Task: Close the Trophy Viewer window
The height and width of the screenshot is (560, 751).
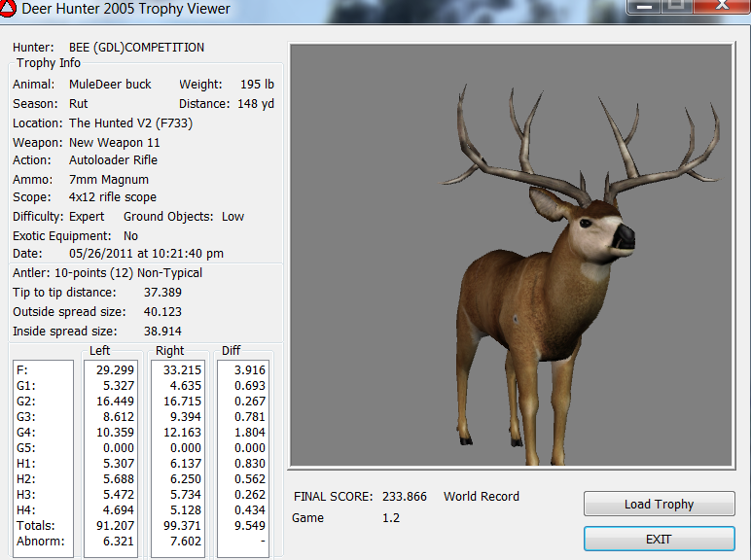Action: pyautogui.click(x=722, y=5)
